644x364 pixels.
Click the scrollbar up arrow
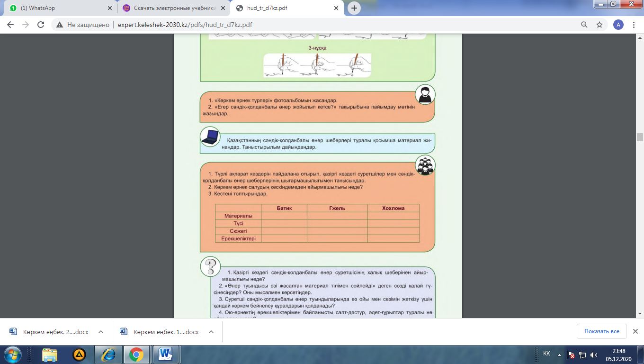pyautogui.click(x=640, y=37)
